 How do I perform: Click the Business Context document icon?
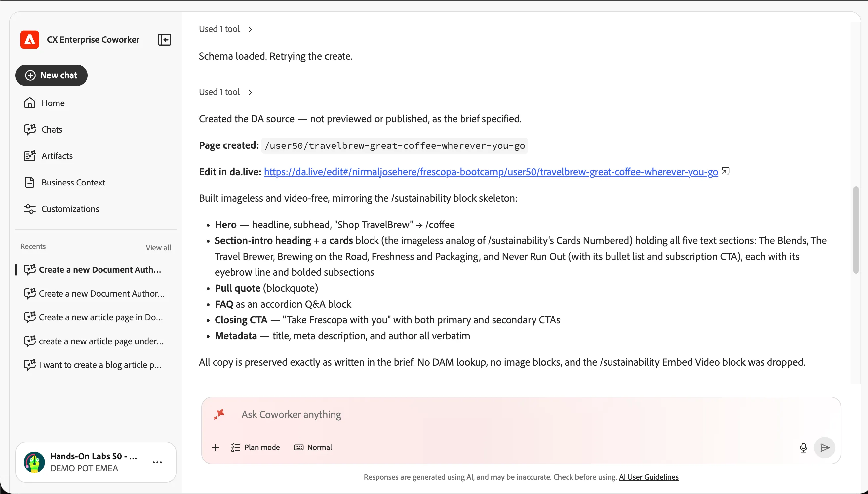point(29,182)
